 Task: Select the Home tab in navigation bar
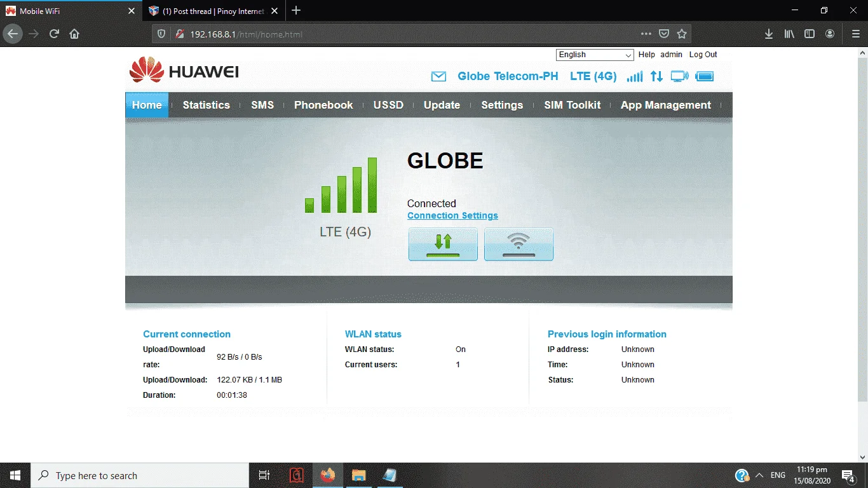coord(147,105)
